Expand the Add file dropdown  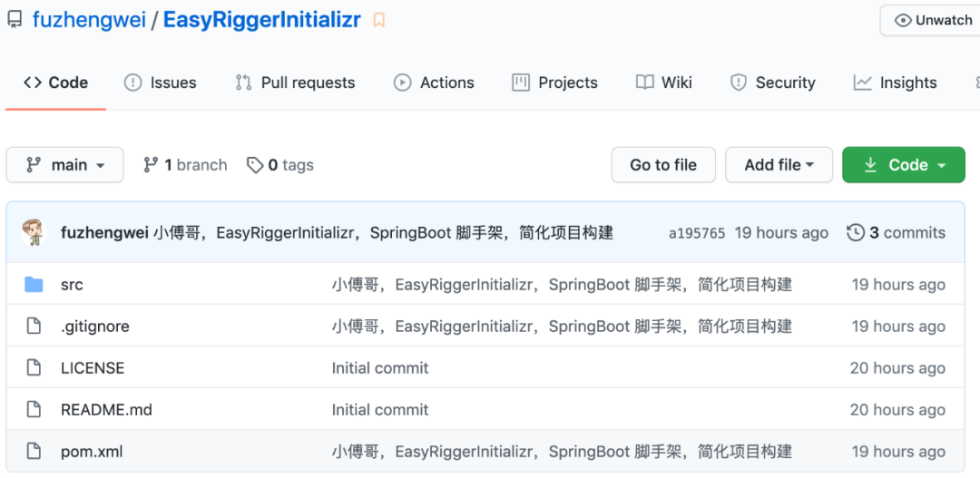(779, 165)
